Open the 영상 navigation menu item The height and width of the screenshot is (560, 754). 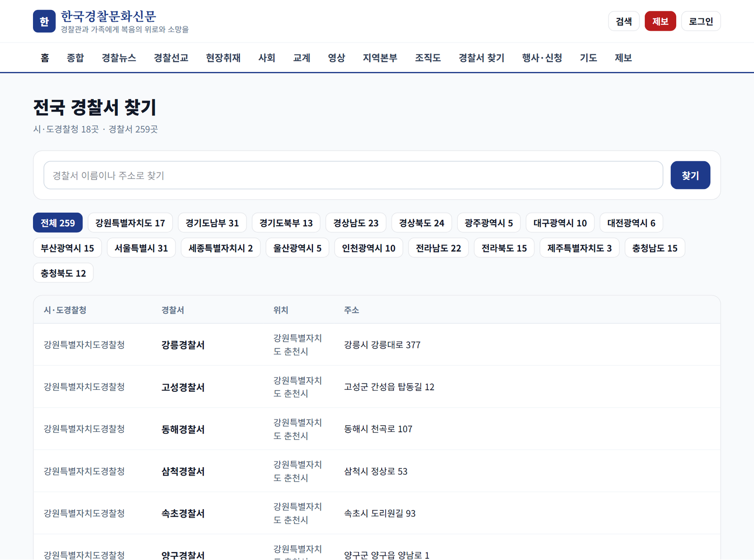(x=336, y=58)
